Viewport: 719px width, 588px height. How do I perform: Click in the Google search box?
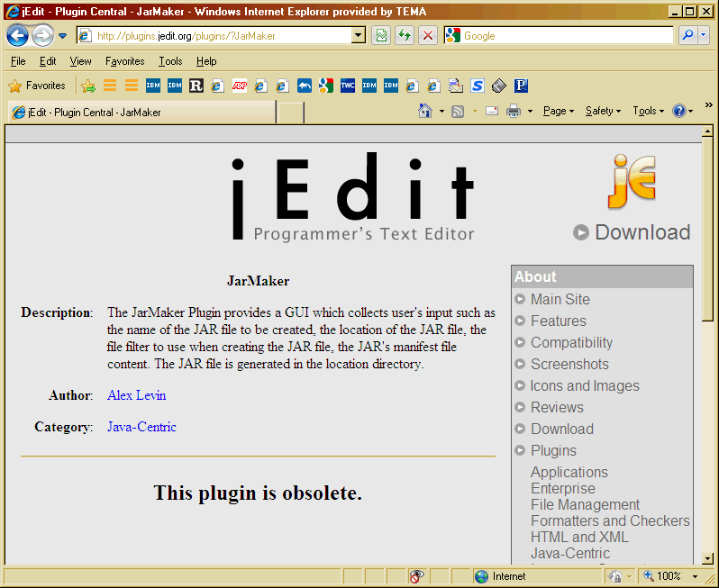tap(566, 36)
